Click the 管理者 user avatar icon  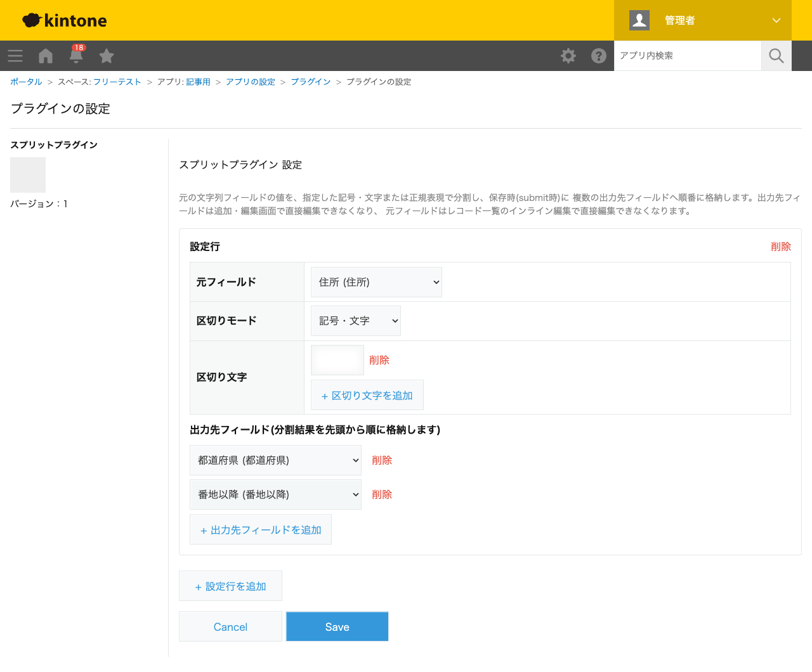(639, 20)
